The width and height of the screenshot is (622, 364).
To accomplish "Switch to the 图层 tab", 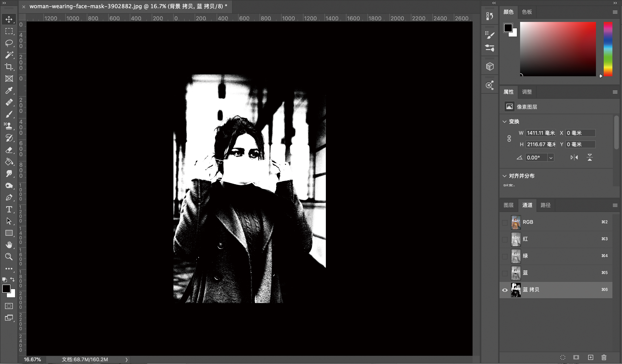I will (x=508, y=205).
